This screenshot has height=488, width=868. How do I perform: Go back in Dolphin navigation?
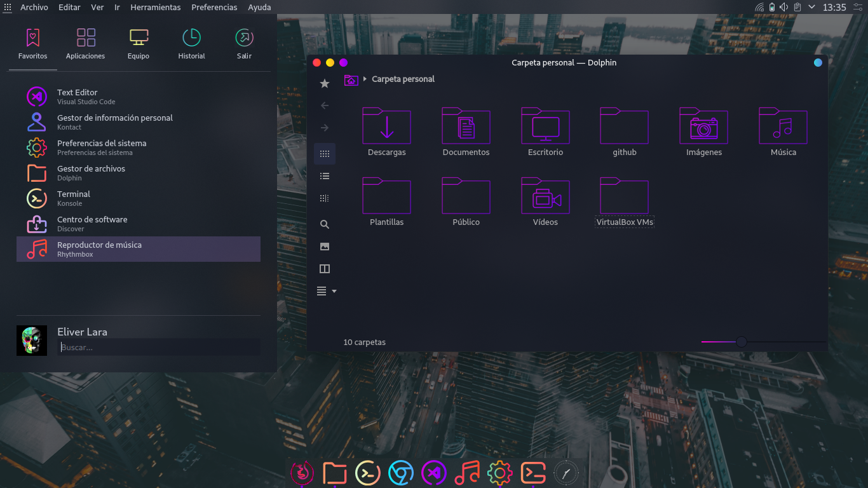pyautogui.click(x=325, y=105)
